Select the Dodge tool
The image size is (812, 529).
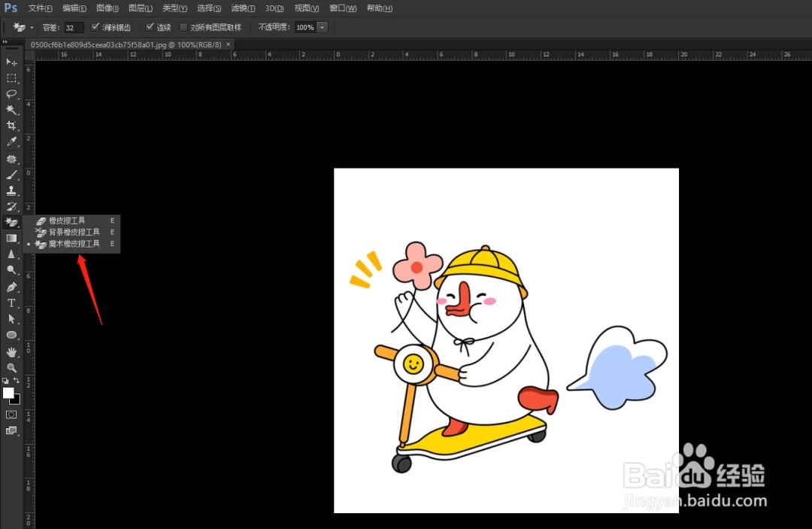click(x=11, y=270)
